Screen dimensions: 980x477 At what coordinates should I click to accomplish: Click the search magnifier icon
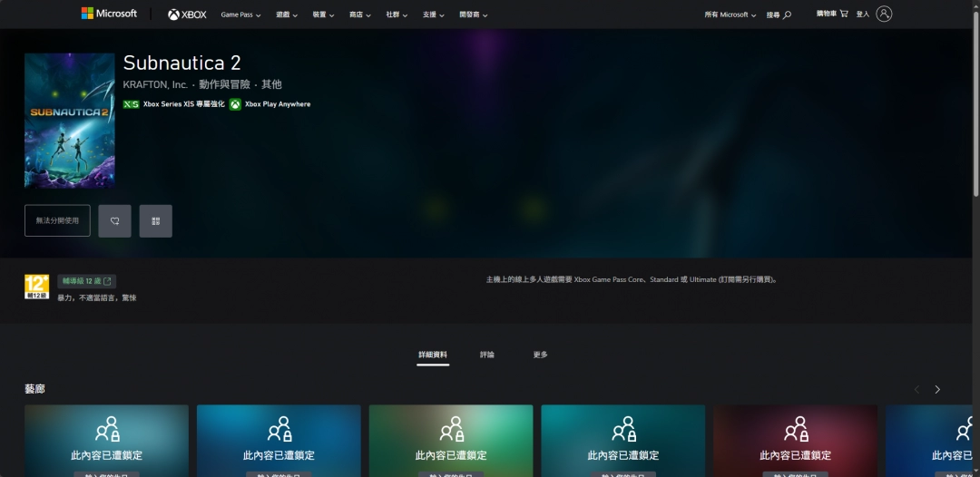tap(787, 15)
